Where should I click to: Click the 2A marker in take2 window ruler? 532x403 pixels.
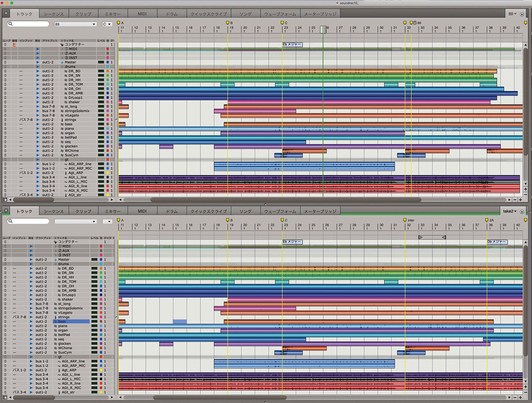point(487,220)
